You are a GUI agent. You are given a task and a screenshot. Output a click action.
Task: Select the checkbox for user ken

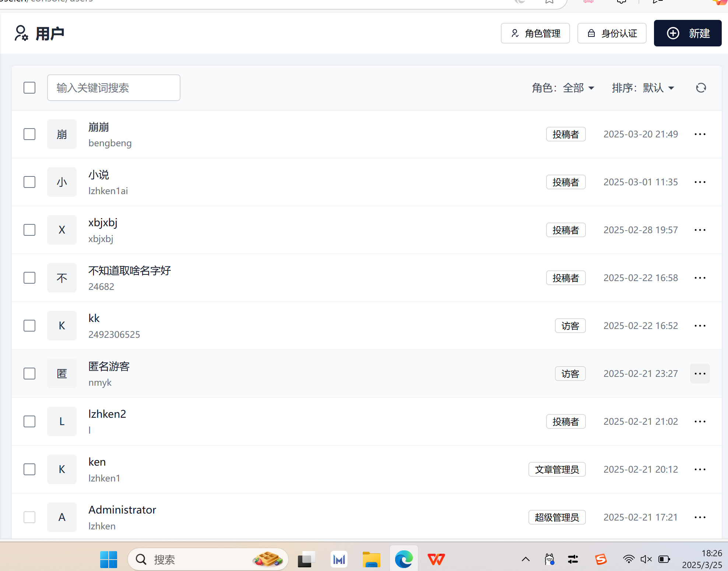[29, 469]
